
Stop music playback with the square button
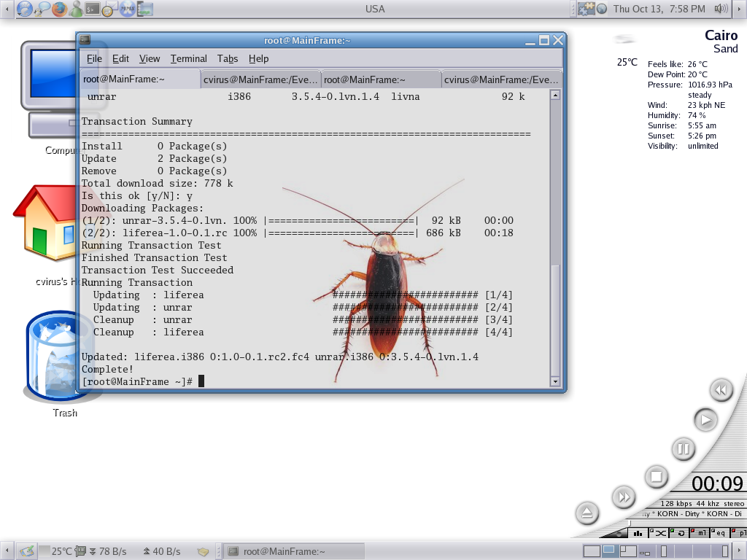(x=656, y=477)
